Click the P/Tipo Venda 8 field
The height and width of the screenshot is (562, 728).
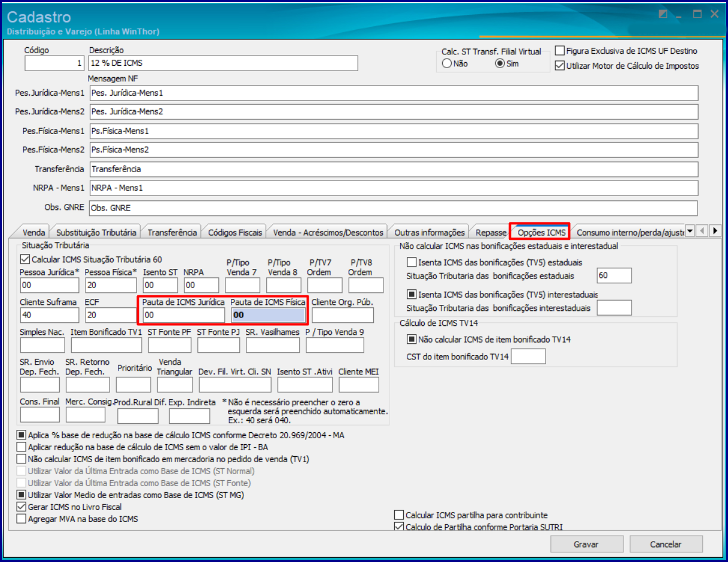[284, 285]
